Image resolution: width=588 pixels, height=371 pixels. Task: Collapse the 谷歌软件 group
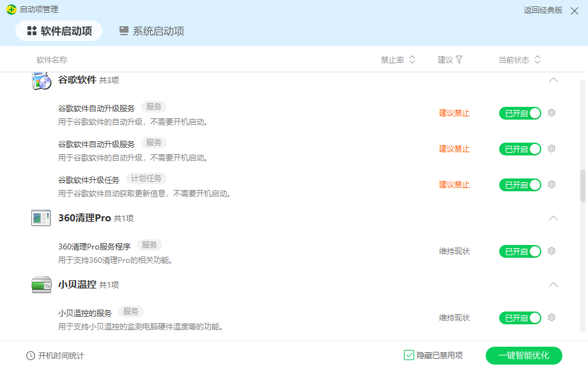point(553,80)
